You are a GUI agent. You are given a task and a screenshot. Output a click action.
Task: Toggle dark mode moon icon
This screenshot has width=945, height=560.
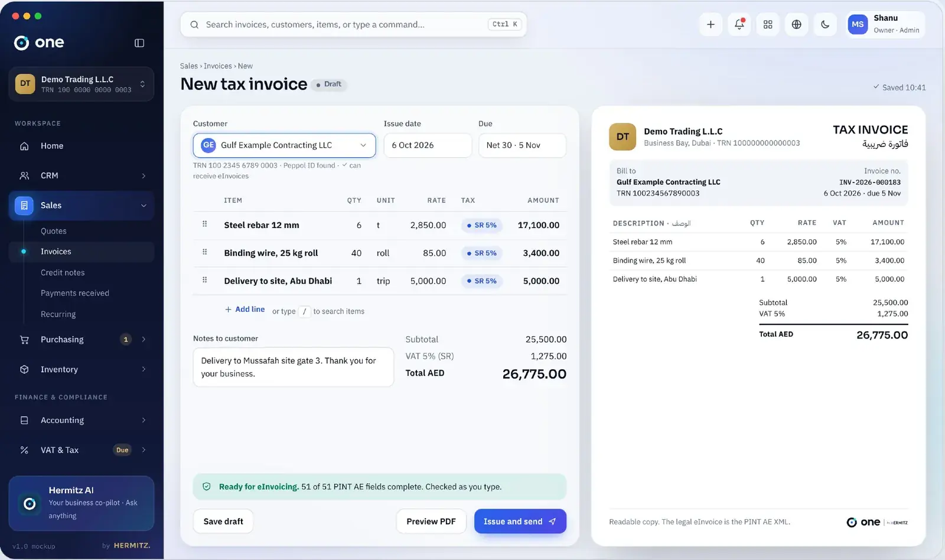(x=825, y=24)
